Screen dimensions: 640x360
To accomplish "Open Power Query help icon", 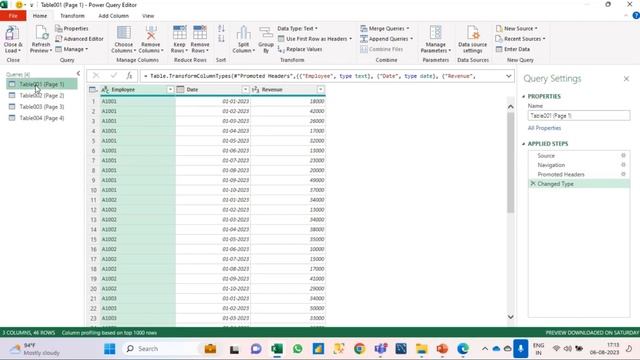I will click(x=636, y=16).
